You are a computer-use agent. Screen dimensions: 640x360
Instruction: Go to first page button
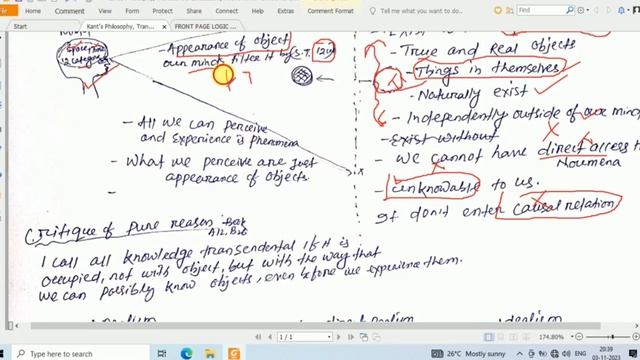258,337
